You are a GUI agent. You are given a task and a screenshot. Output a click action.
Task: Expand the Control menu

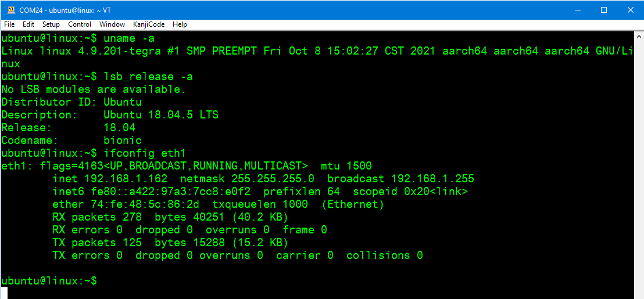click(80, 24)
